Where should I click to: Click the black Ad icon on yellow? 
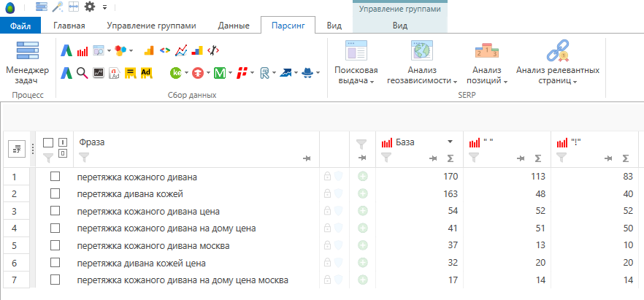point(146,72)
